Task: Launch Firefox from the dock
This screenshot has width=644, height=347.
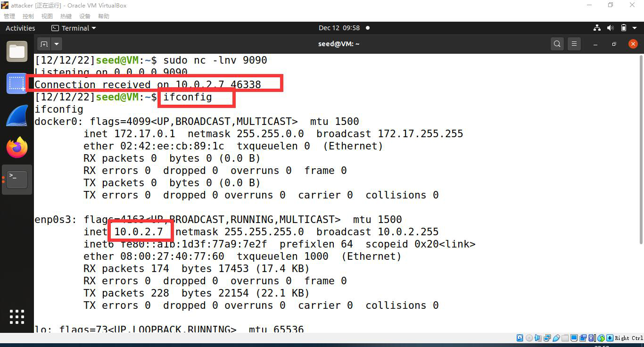Action: click(x=17, y=147)
